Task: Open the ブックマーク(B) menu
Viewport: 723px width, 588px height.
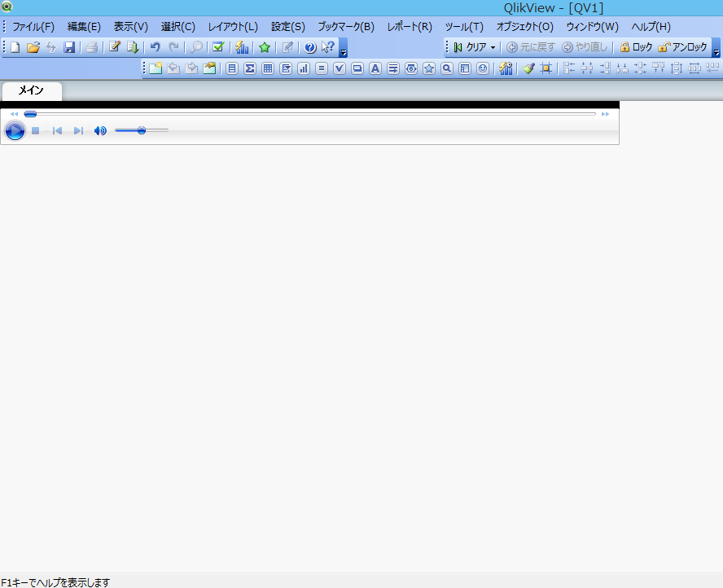Action: pyautogui.click(x=346, y=27)
